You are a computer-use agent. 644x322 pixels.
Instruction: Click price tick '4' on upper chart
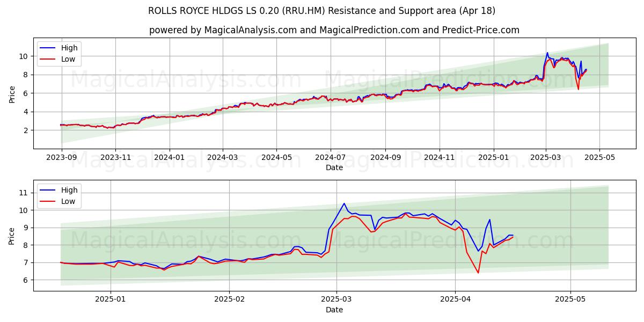tap(26, 112)
